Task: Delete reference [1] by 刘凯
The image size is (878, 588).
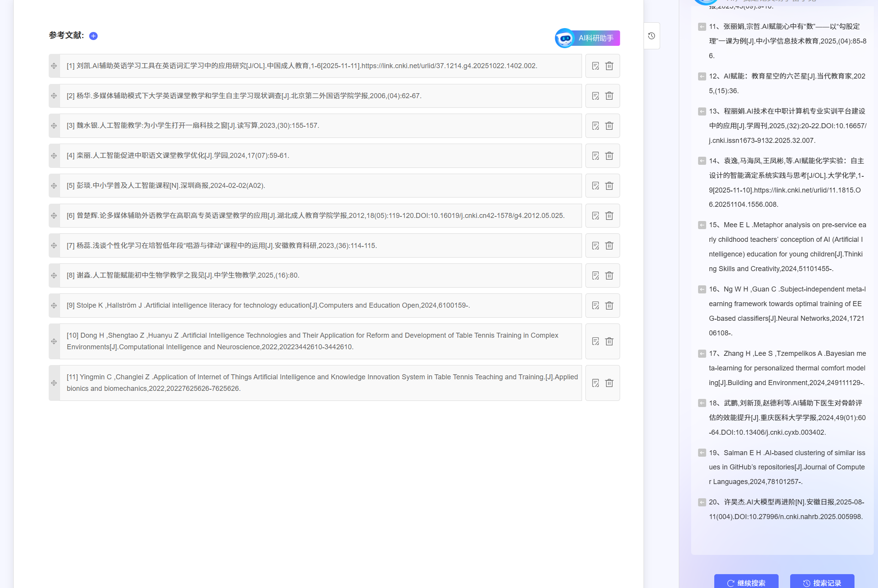Action: tap(609, 66)
